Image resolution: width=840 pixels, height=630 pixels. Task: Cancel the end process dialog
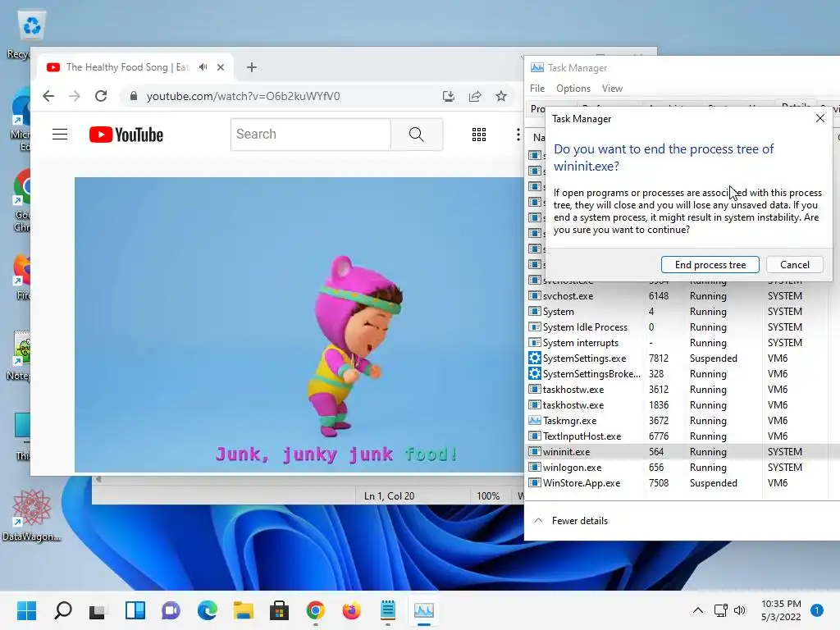pyautogui.click(x=794, y=265)
